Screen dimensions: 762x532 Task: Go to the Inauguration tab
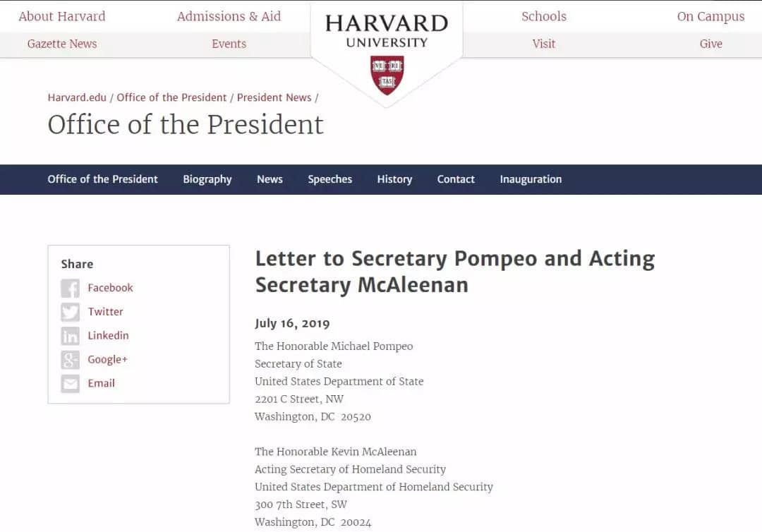531,179
